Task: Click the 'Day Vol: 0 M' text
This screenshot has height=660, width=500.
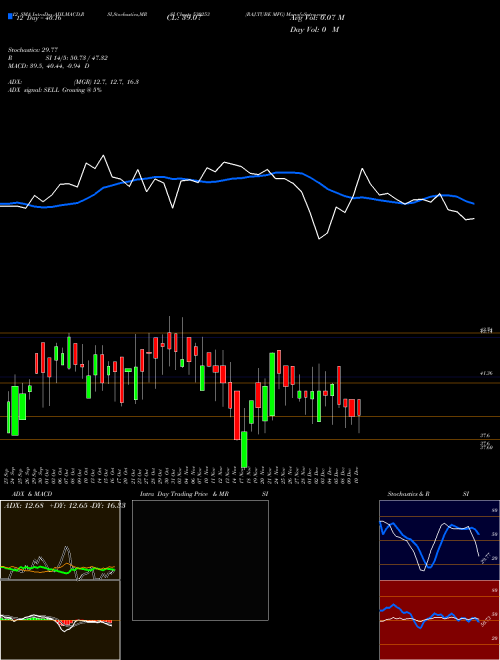Action: 314,30
